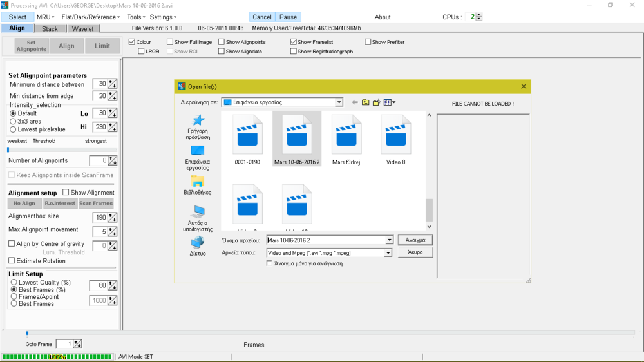This screenshot has height=362, width=644.
Task: Click the back arrow in file dialog
Action: click(x=355, y=102)
